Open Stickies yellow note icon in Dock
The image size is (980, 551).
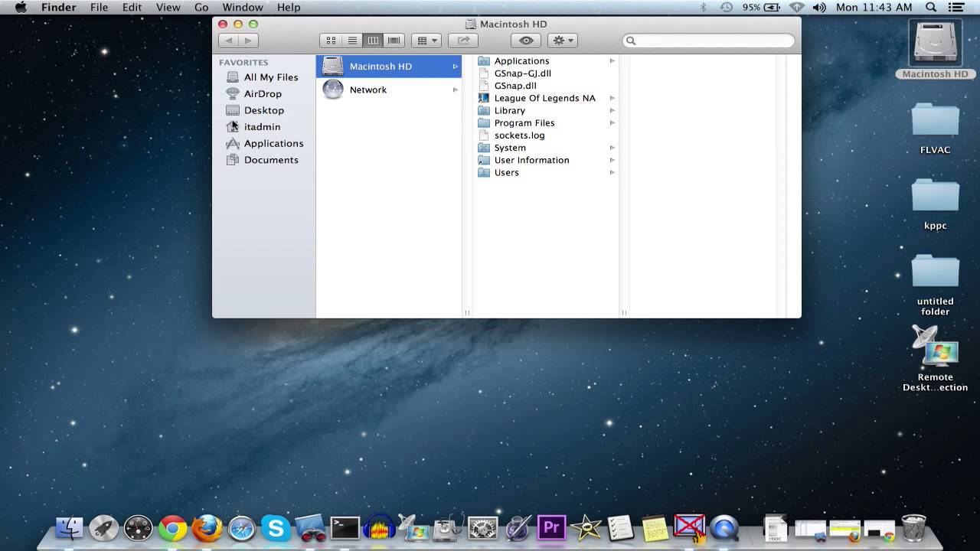pos(655,527)
